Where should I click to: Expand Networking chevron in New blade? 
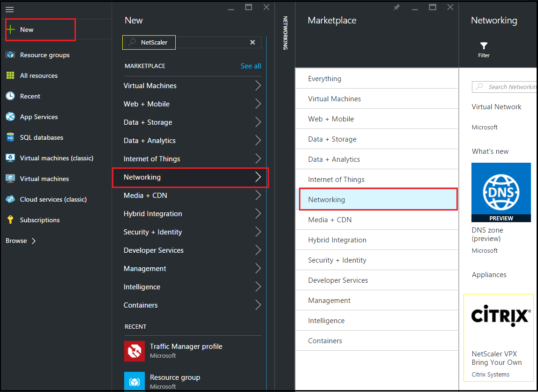tap(258, 177)
